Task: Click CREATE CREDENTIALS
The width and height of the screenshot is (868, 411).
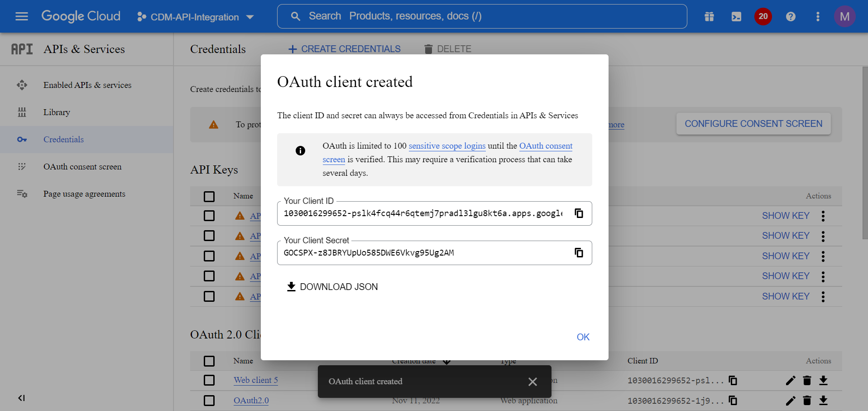Action: tap(345, 49)
